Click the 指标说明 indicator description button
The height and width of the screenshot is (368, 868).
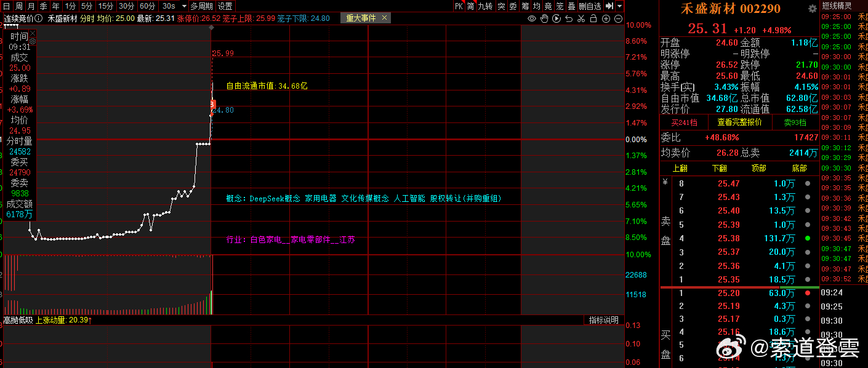(603, 320)
